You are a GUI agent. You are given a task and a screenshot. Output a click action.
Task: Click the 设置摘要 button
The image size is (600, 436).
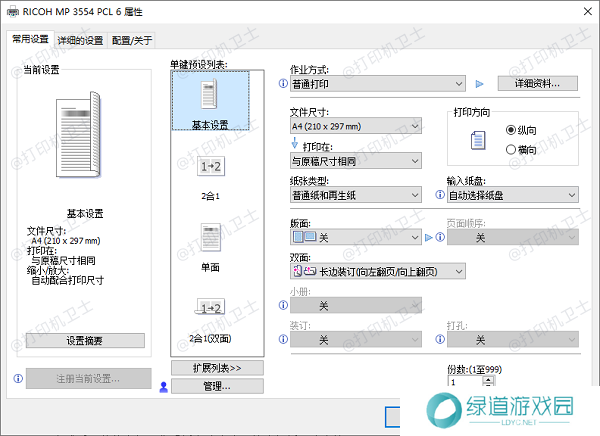coord(85,340)
